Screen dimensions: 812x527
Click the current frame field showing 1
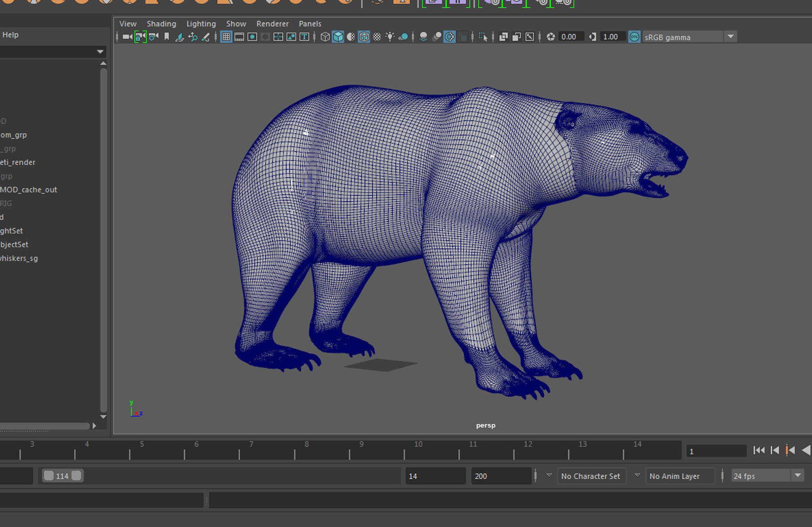[716, 451]
